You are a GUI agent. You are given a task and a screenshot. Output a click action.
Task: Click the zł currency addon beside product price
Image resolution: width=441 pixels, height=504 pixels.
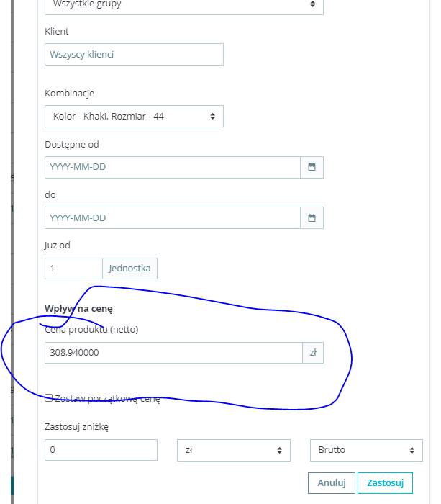pos(313,353)
